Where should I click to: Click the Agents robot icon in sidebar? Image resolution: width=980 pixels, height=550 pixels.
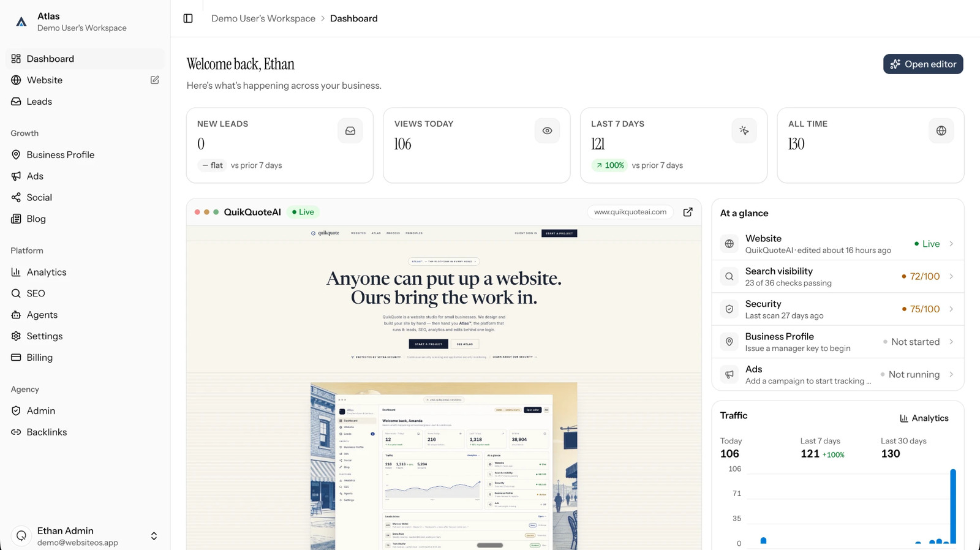[16, 315]
